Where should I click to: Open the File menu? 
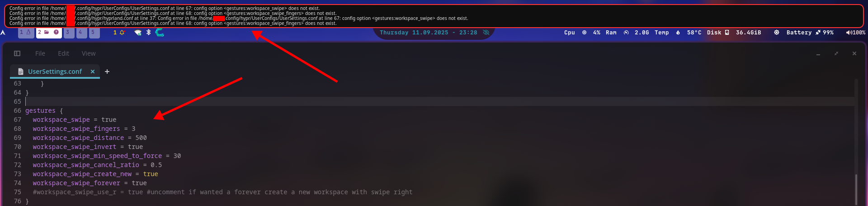[x=40, y=53]
